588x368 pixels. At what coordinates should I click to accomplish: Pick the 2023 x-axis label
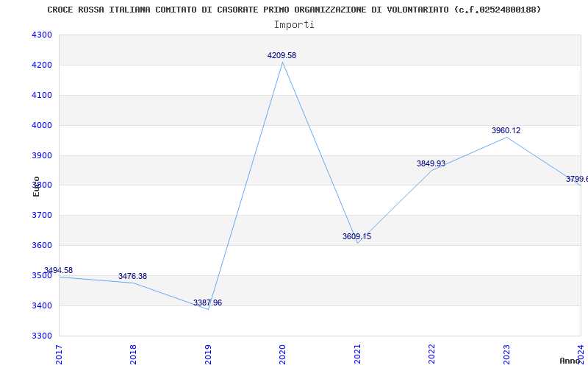pyautogui.click(x=506, y=355)
